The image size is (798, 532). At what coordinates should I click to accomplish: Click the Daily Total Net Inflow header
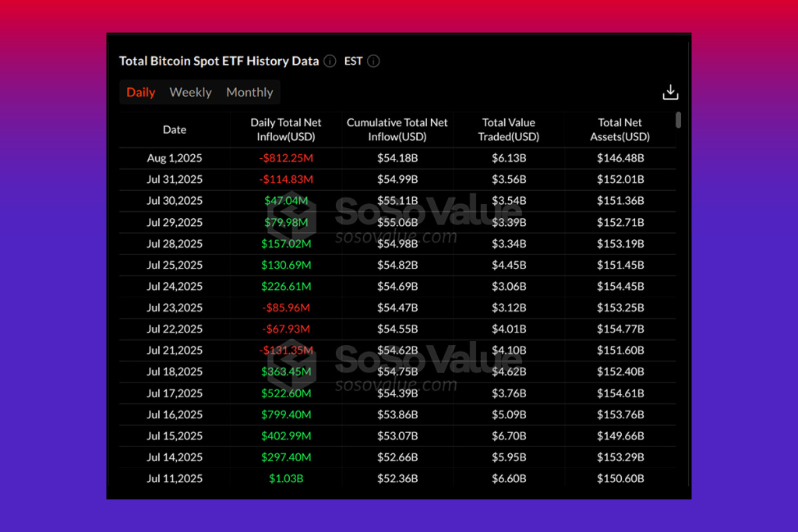point(285,129)
